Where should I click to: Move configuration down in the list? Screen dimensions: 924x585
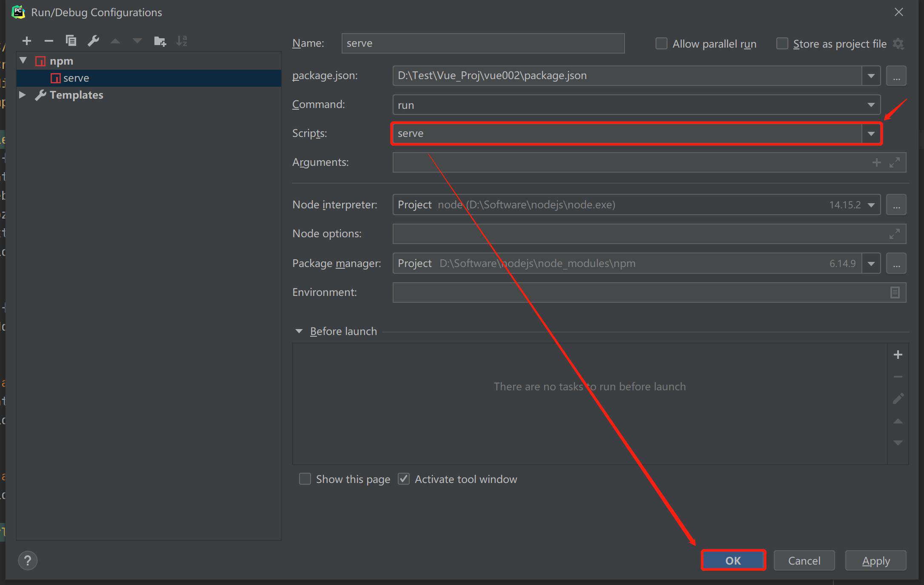tap(137, 41)
